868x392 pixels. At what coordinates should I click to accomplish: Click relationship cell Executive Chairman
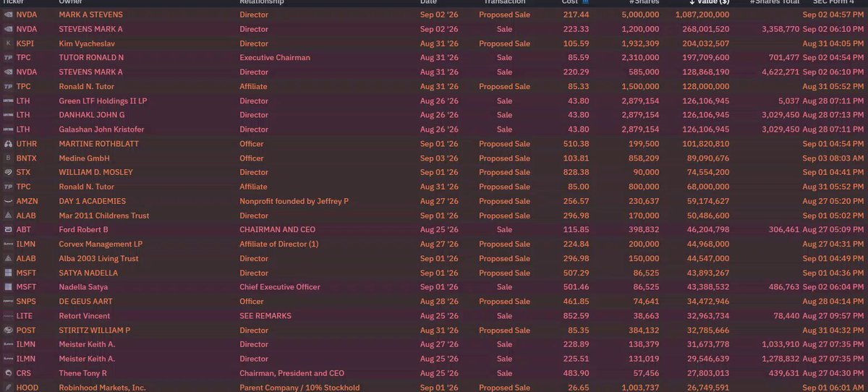point(275,58)
